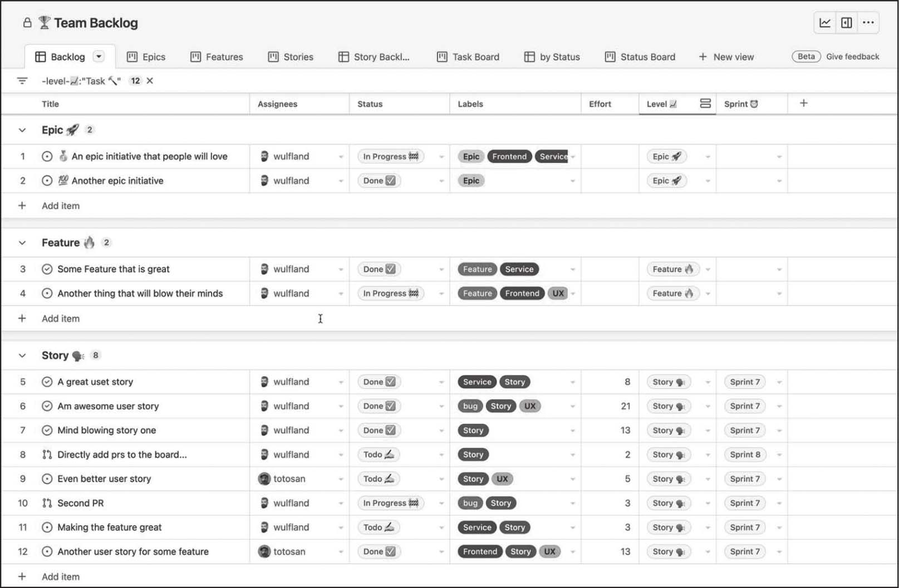Image resolution: width=899 pixels, height=588 pixels.
Task: Switch to the Task Board tab
Action: point(468,57)
